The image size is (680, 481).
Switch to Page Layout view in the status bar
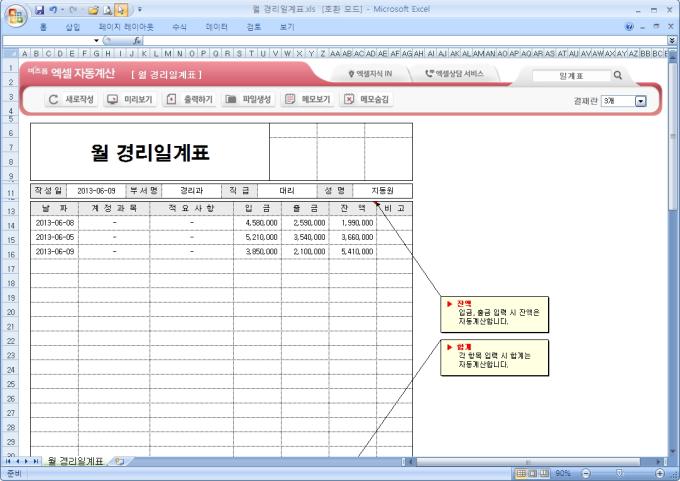[532, 473]
